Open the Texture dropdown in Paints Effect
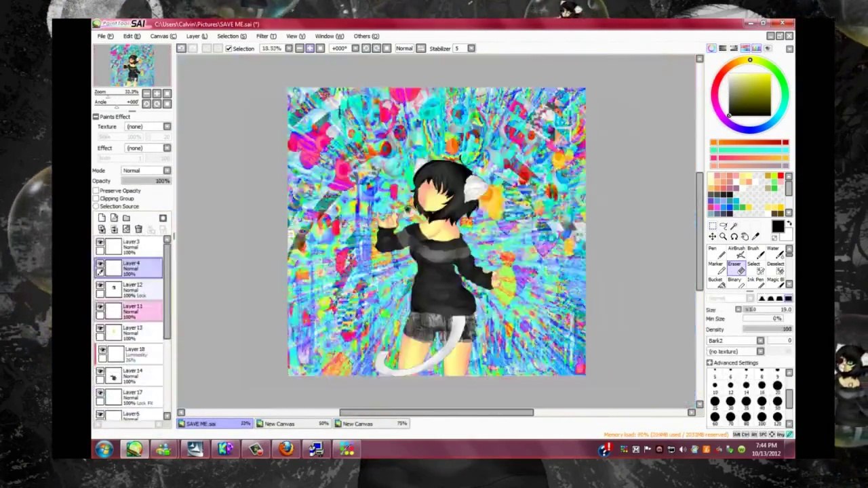Screen dimensions: 868x488 click(x=167, y=127)
